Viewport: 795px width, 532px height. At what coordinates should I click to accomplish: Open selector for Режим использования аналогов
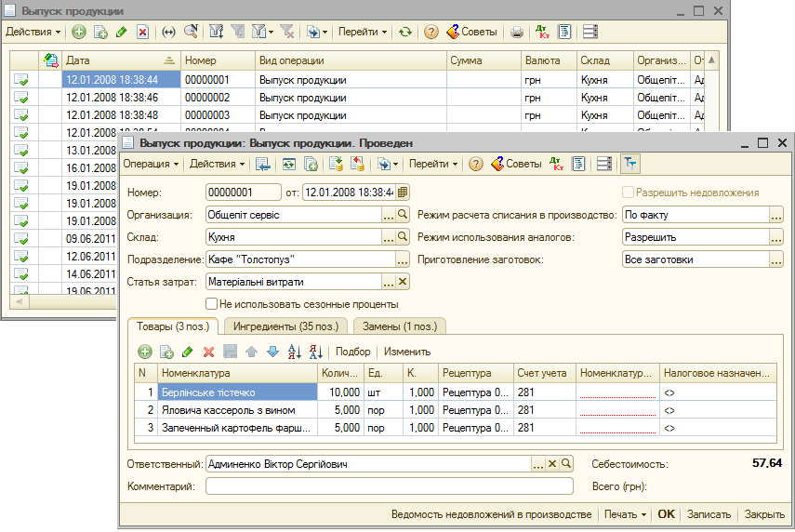pyautogui.click(x=775, y=238)
